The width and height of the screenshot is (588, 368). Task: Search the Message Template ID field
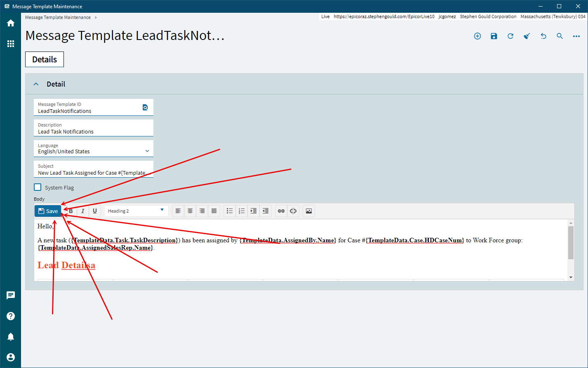(x=145, y=107)
